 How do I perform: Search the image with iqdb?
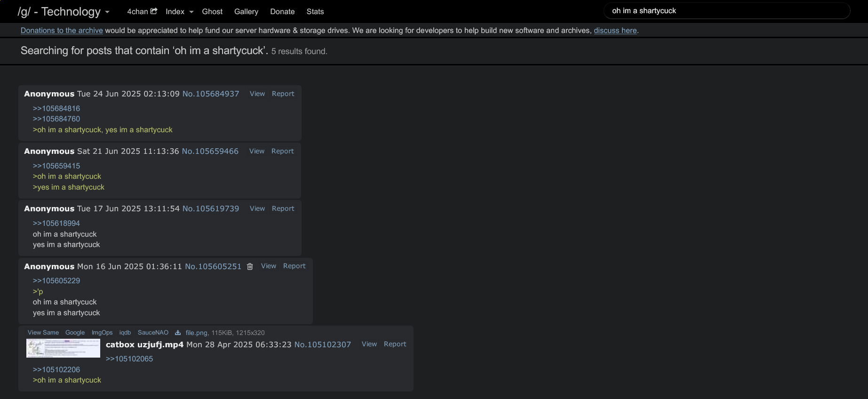125,332
